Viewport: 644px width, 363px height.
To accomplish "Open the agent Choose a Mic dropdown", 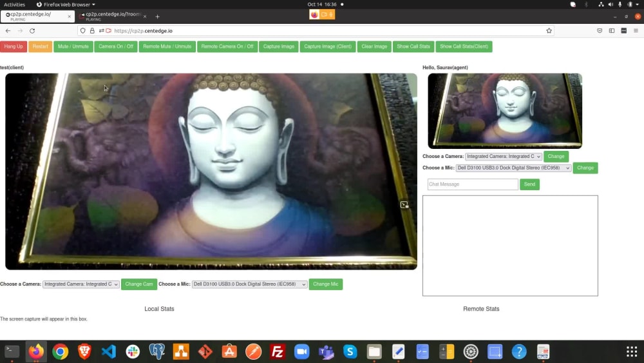I will (513, 168).
